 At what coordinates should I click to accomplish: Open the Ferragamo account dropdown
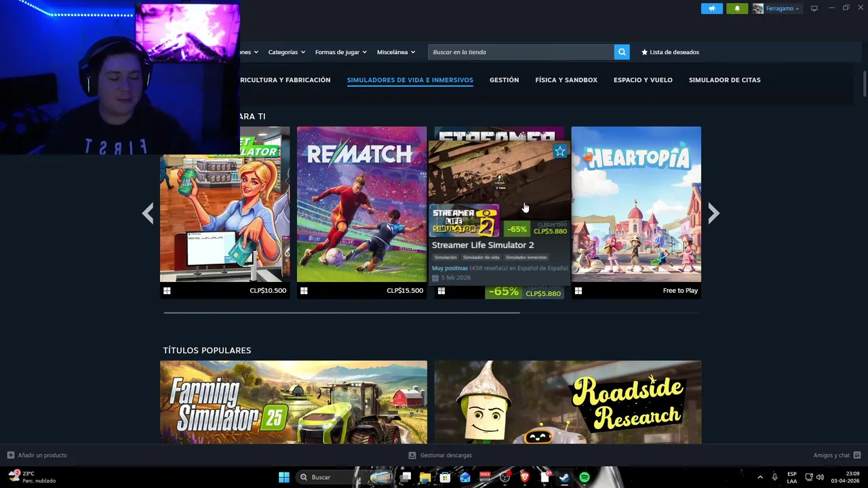(x=776, y=8)
